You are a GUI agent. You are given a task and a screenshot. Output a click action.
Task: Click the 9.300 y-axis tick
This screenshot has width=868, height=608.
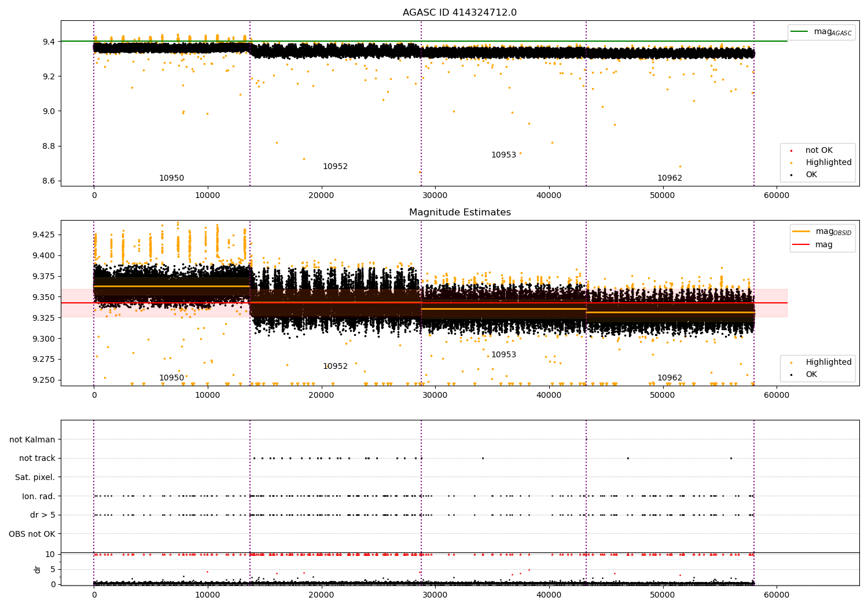tap(43, 339)
